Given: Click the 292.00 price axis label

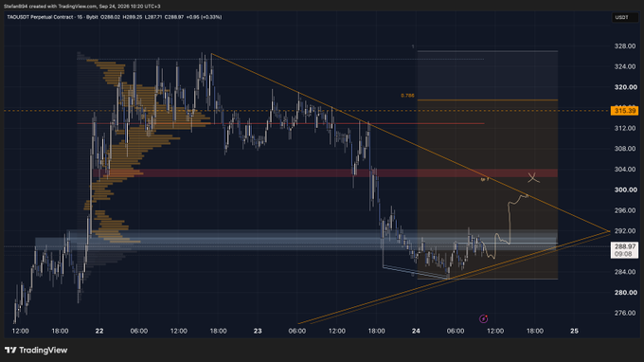Looking at the screenshot, I should [625, 231].
